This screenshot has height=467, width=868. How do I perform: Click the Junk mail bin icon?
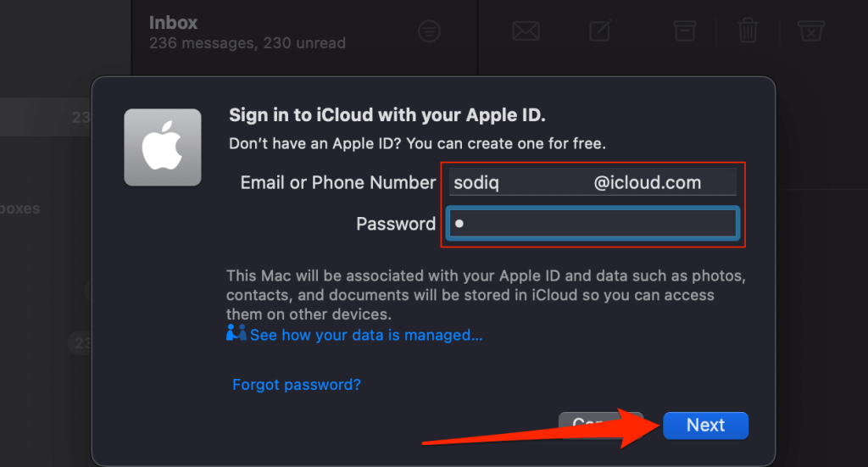[x=811, y=31]
